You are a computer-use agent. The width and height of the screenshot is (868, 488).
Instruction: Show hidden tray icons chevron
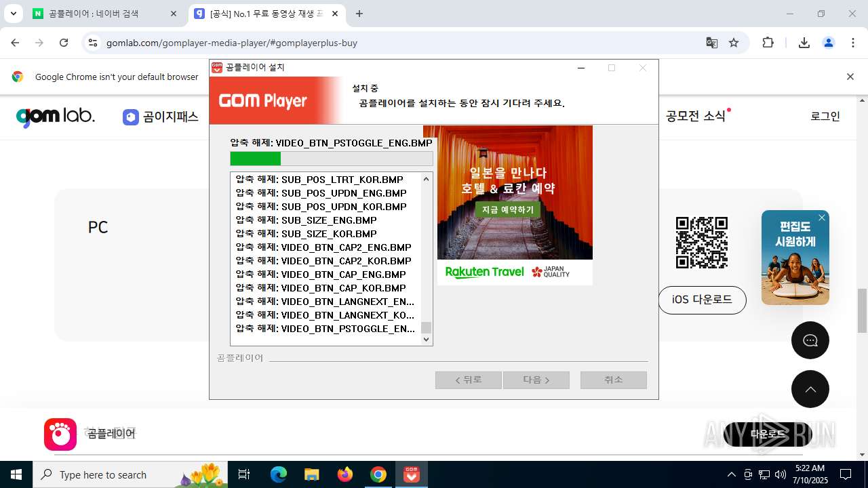731,474
